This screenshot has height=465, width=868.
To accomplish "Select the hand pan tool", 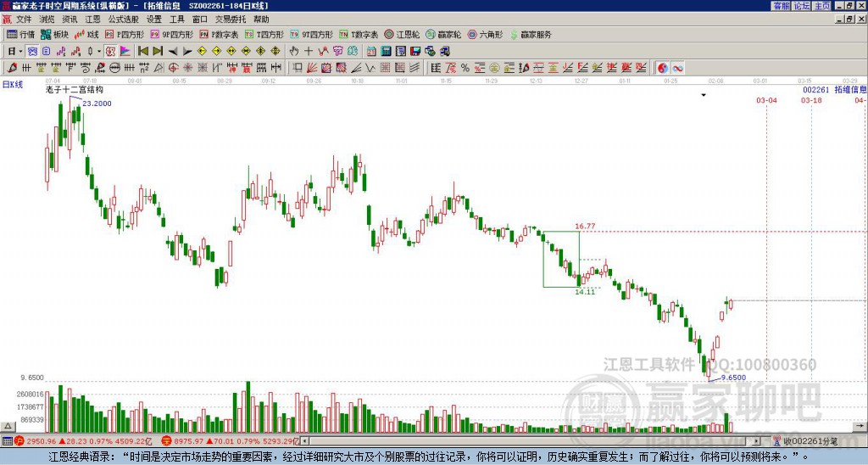I will [294, 52].
